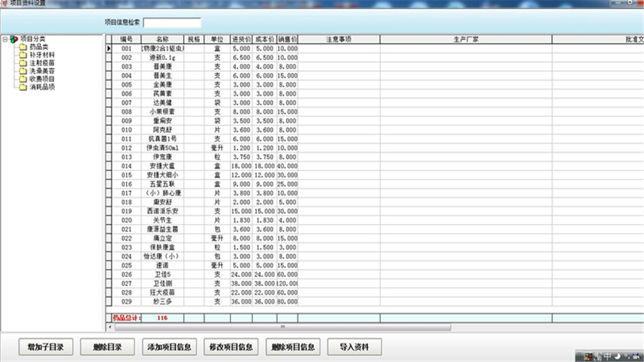
Task: Select the 消耗品项 folder
Action: 42,87
